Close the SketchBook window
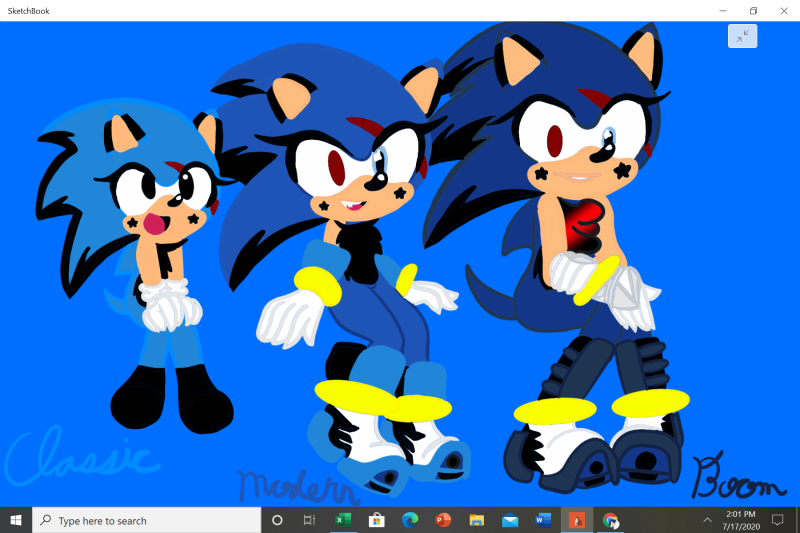 pyautogui.click(x=784, y=10)
